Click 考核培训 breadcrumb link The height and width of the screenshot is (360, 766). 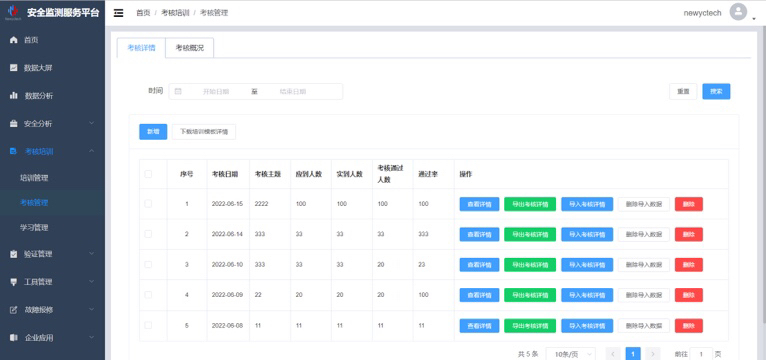(175, 13)
